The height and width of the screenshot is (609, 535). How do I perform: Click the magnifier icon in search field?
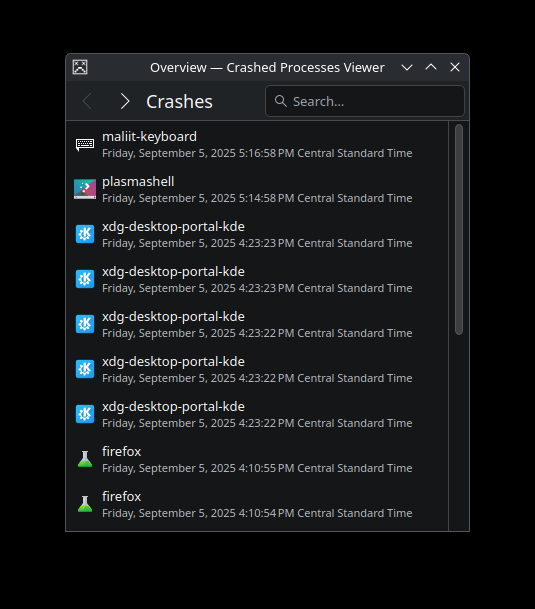[x=281, y=101]
